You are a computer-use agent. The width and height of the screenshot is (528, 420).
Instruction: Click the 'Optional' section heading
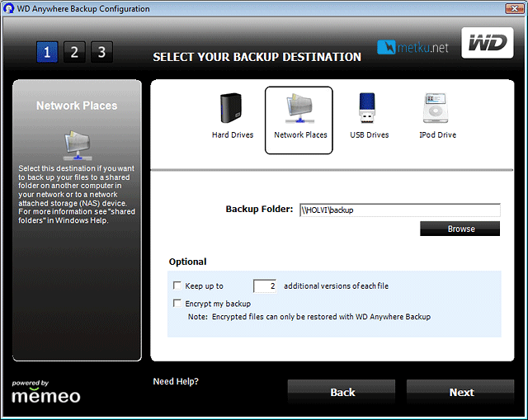coord(187,262)
